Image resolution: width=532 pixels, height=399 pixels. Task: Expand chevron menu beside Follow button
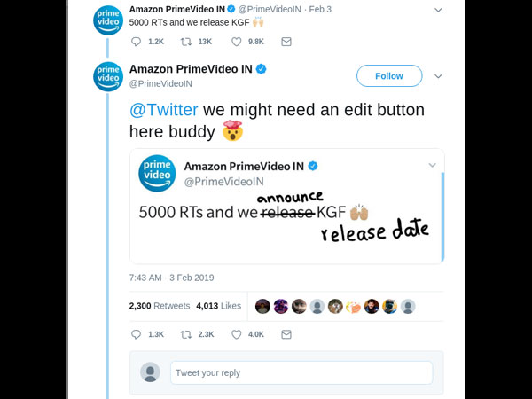(438, 76)
